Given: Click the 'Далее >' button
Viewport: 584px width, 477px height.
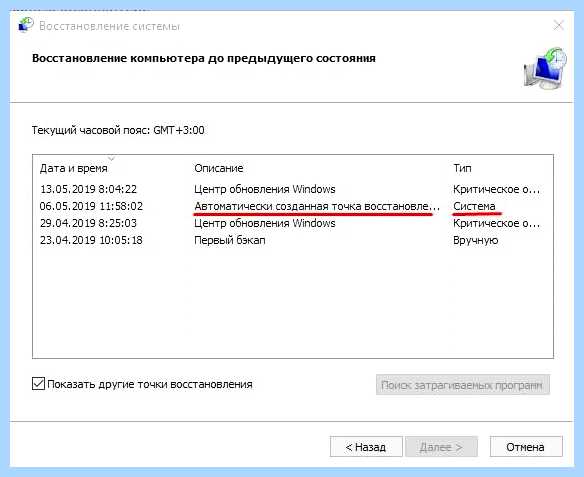Looking at the screenshot, I should (441, 446).
